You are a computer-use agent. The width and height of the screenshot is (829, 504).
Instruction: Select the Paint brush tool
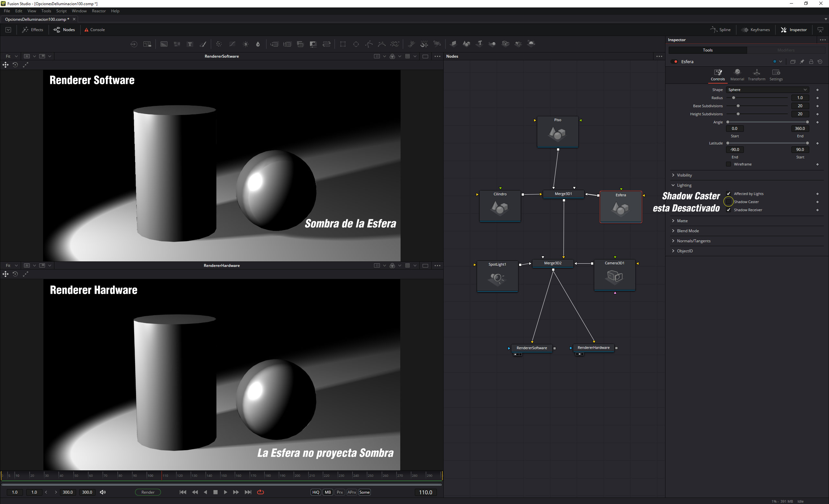[x=203, y=44]
